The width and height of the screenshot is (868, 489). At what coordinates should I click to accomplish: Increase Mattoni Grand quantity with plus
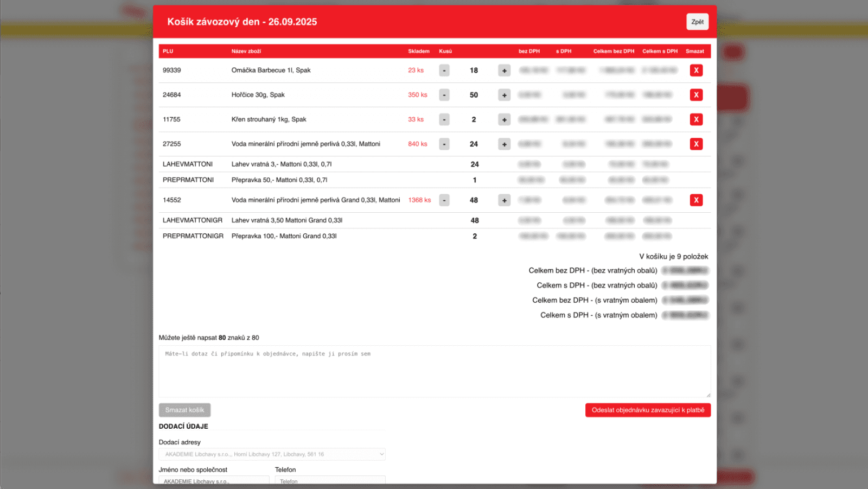[504, 200]
